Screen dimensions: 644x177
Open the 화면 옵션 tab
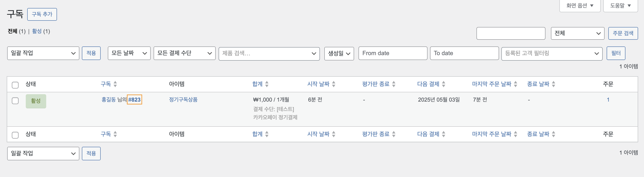click(x=580, y=5)
